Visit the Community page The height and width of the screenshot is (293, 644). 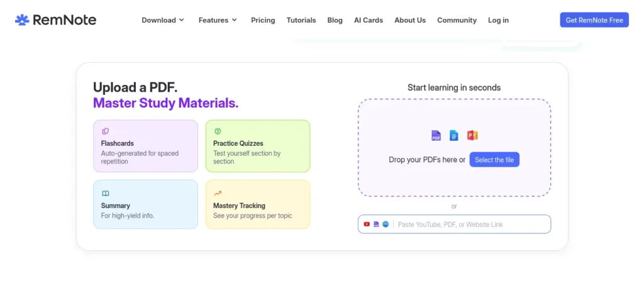click(x=457, y=20)
